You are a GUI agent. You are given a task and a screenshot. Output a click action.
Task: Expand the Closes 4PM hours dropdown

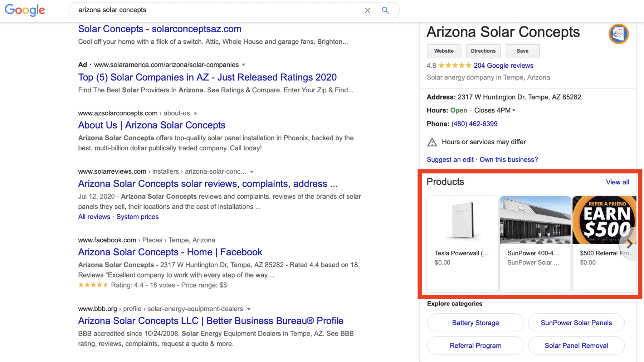[x=514, y=111]
